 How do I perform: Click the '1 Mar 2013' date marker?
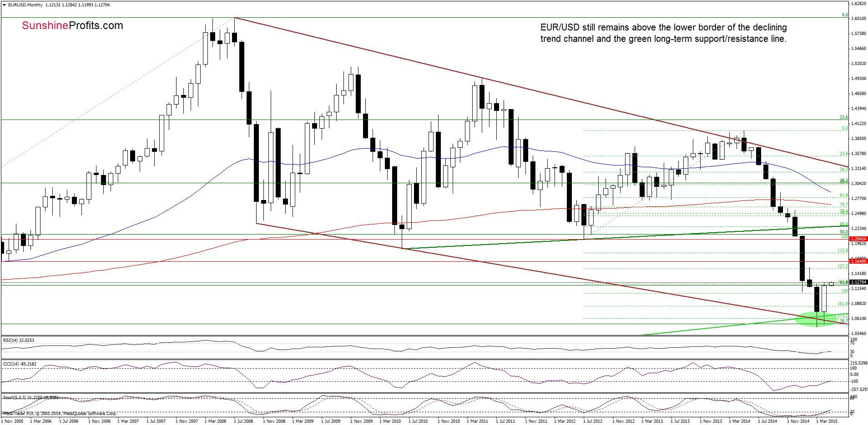coord(652,421)
